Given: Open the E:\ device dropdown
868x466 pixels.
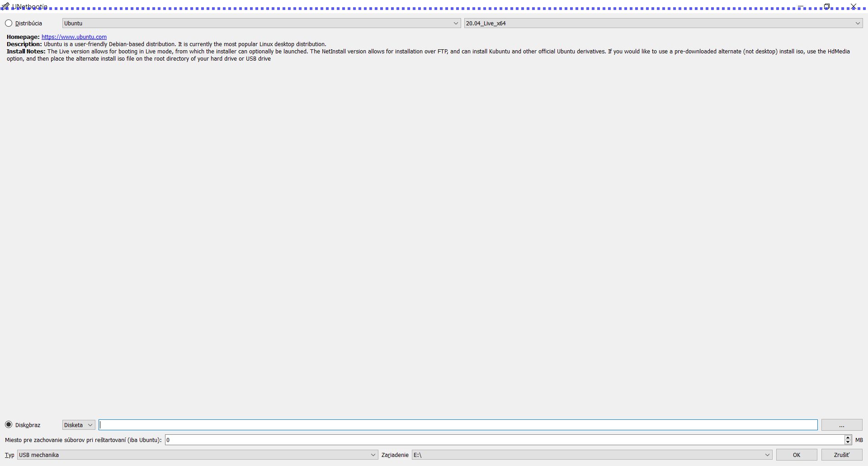Looking at the screenshot, I should pyautogui.click(x=592, y=455).
